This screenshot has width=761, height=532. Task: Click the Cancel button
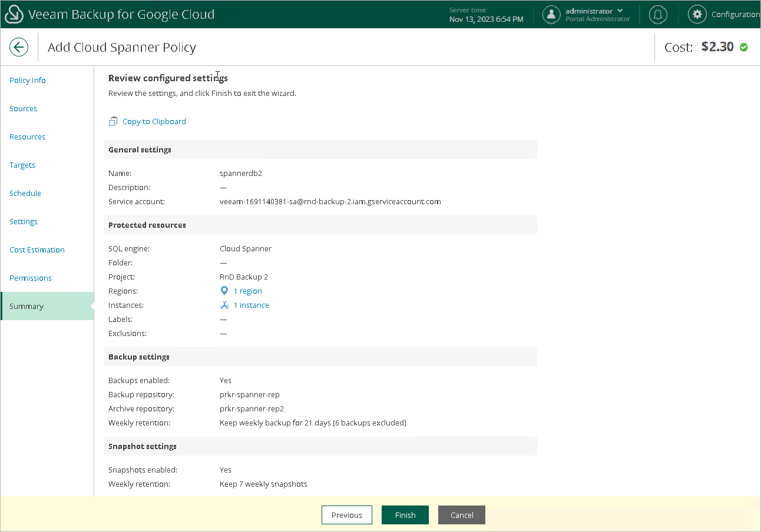pos(461,515)
